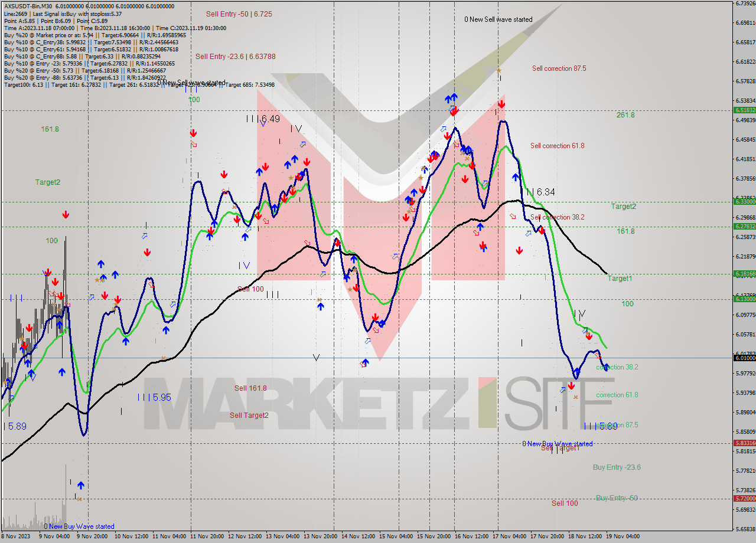This screenshot has height=543, width=756.
Task: Click the green 'correction 38.2' label
Action: pos(617,367)
